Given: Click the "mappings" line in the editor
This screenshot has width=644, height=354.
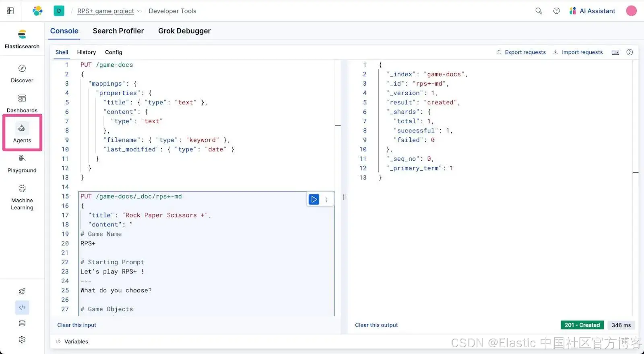Looking at the screenshot, I should coord(113,84).
